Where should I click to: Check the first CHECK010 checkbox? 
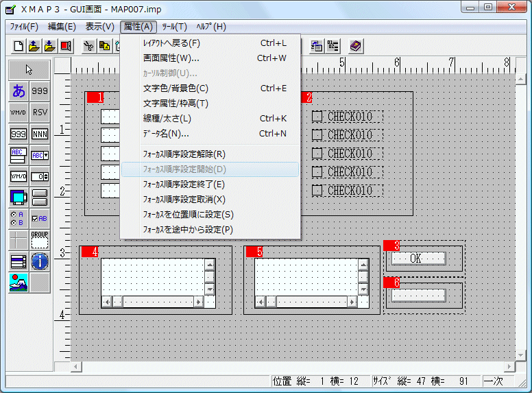pos(317,117)
